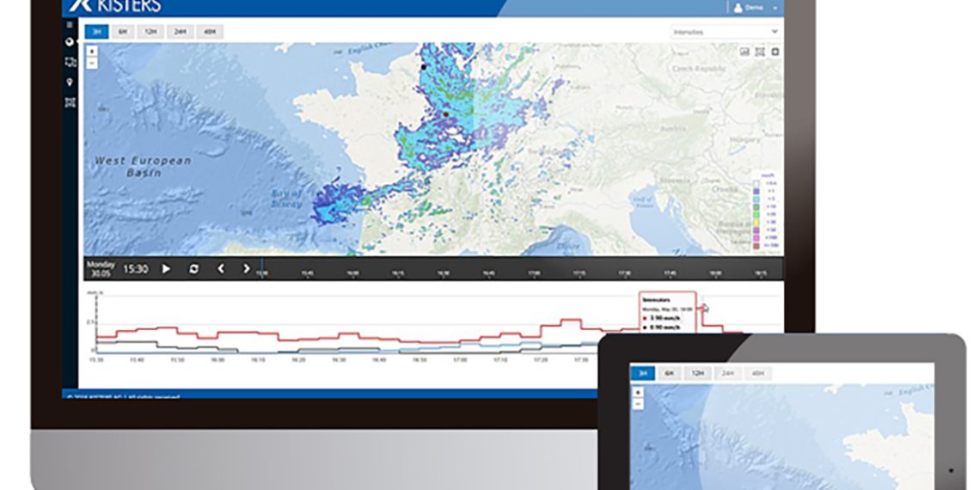The width and height of the screenshot is (980, 490).
Task: Open the Demo user account menu
Action: [x=756, y=8]
